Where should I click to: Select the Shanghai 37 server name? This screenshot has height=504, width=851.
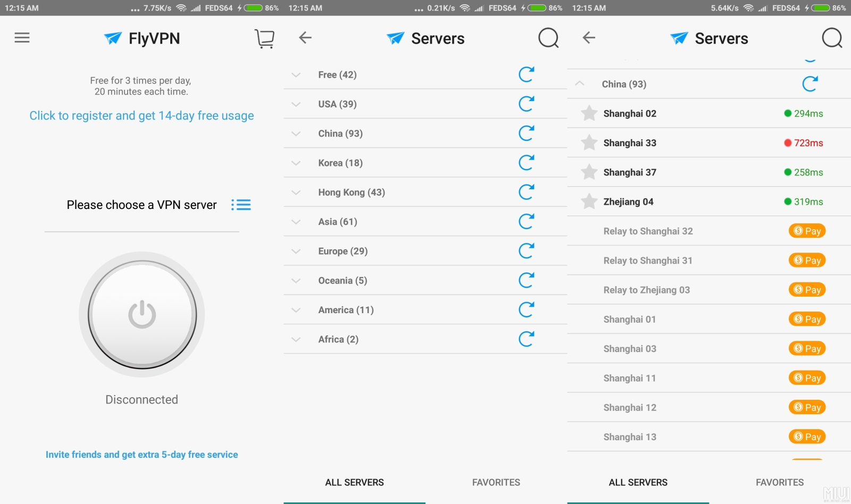(x=630, y=172)
